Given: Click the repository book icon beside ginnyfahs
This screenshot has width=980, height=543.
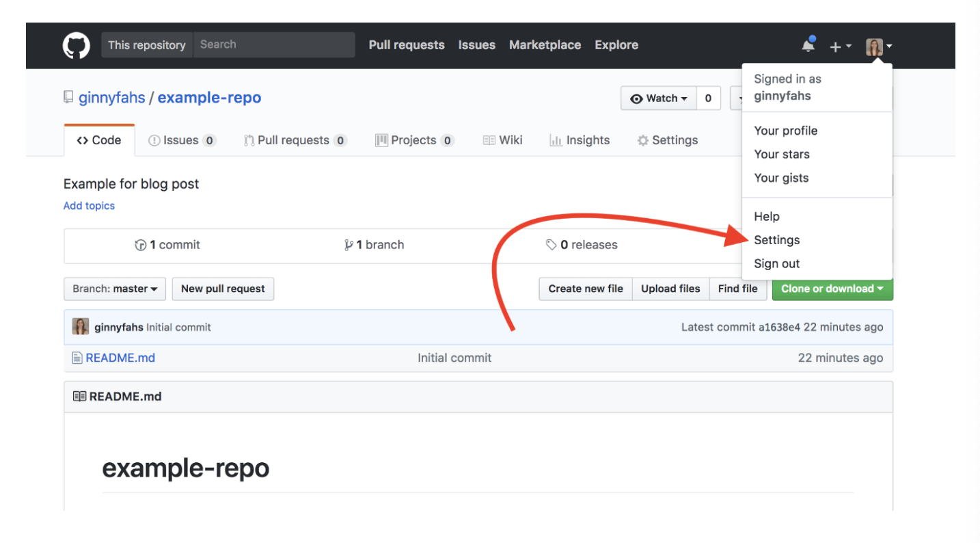Looking at the screenshot, I should 68,98.
